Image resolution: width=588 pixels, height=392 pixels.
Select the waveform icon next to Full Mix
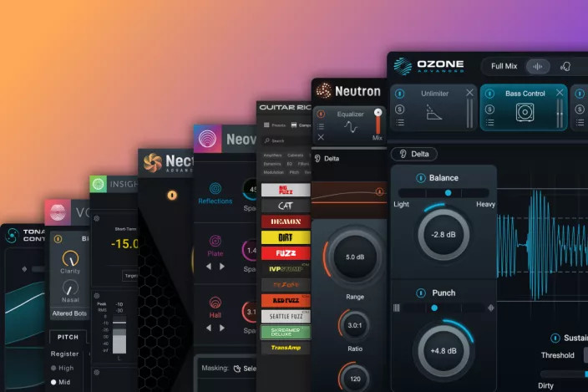click(538, 66)
